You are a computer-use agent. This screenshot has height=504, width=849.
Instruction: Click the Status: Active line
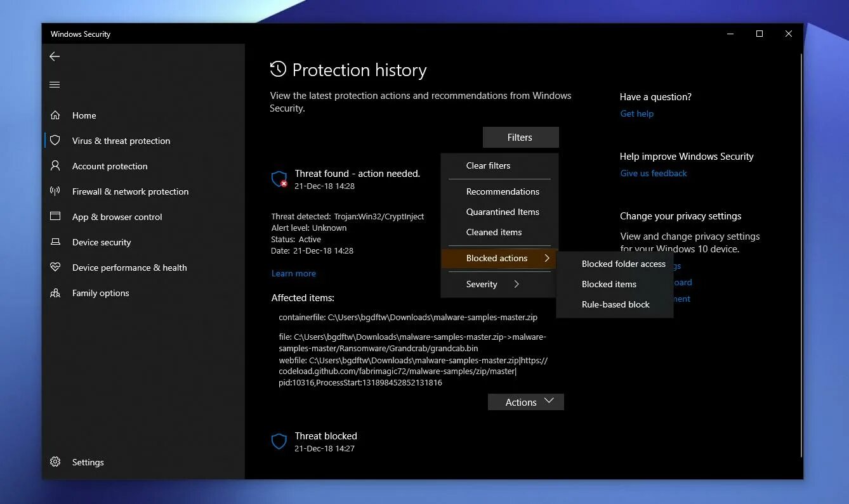(x=296, y=239)
